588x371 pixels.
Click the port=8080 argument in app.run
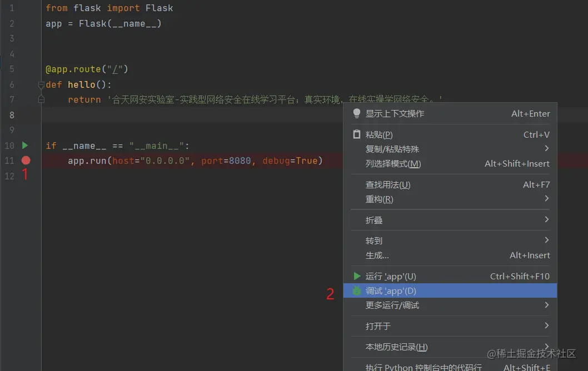click(226, 161)
